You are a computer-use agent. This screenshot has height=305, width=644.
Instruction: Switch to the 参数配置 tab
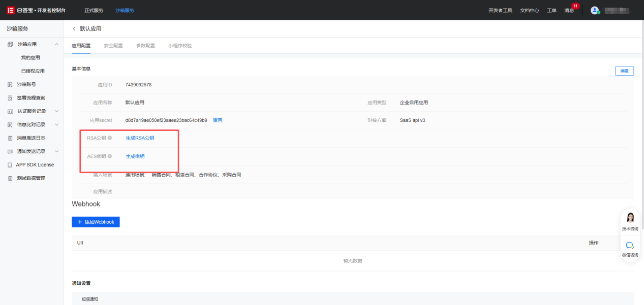click(x=145, y=46)
